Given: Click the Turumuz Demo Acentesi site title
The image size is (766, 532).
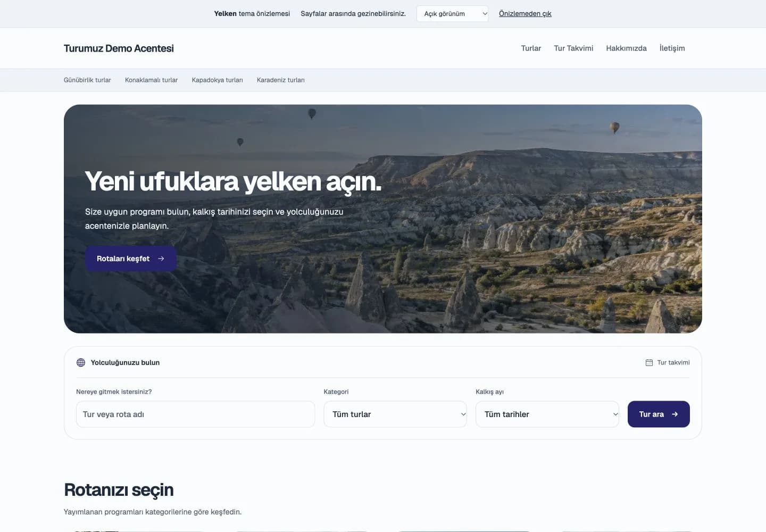Looking at the screenshot, I should tap(119, 48).
